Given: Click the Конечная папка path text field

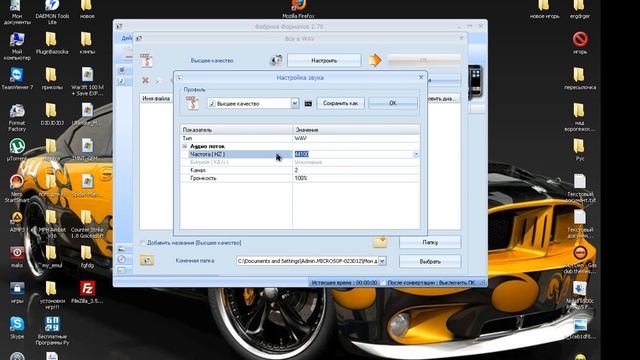Looking at the screenshot, I should click(307, 261).
